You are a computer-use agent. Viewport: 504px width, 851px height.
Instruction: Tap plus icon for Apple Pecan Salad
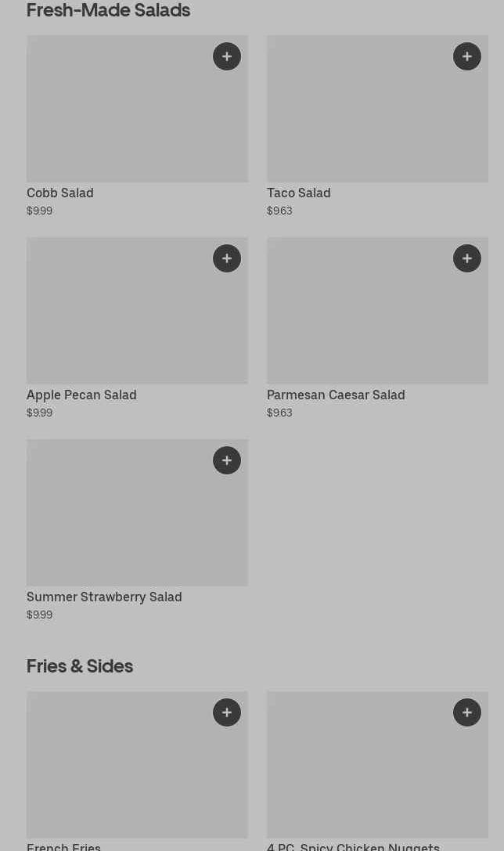tap(227, 258)
